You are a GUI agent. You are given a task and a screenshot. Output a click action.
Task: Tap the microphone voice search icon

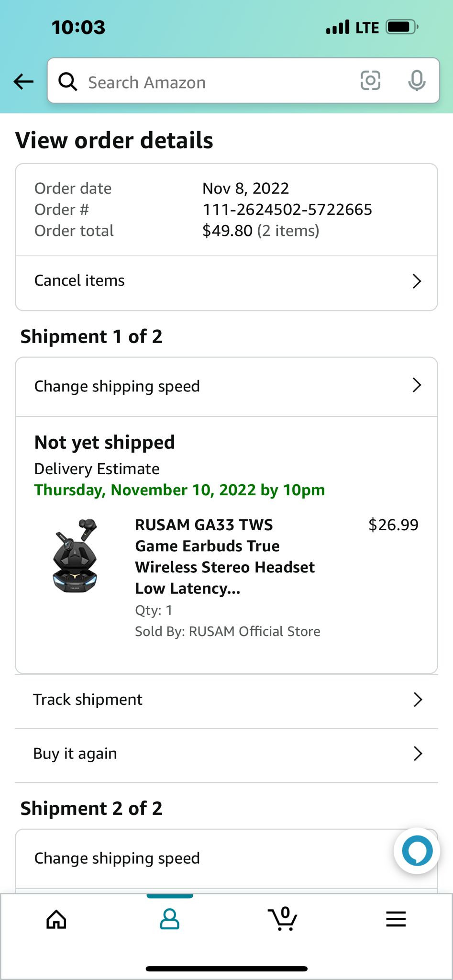coord(417,80)
